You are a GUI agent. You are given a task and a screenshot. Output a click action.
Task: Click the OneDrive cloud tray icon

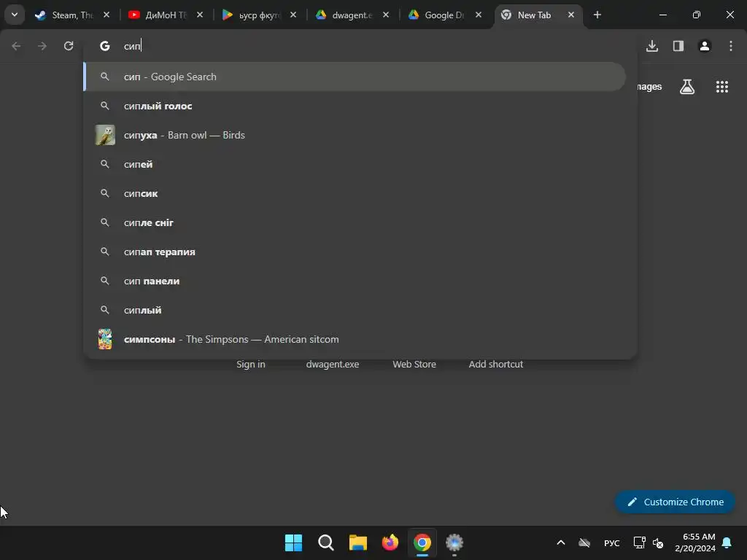click(x=584, y=542)
